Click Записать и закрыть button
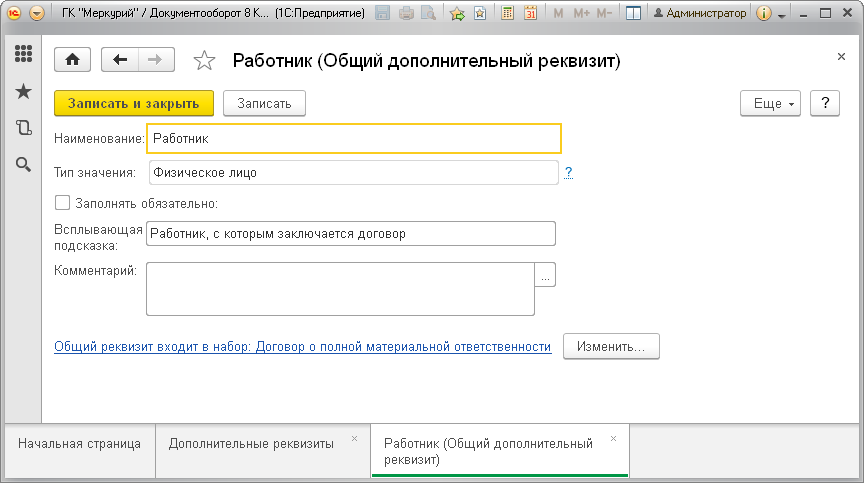 134,103
